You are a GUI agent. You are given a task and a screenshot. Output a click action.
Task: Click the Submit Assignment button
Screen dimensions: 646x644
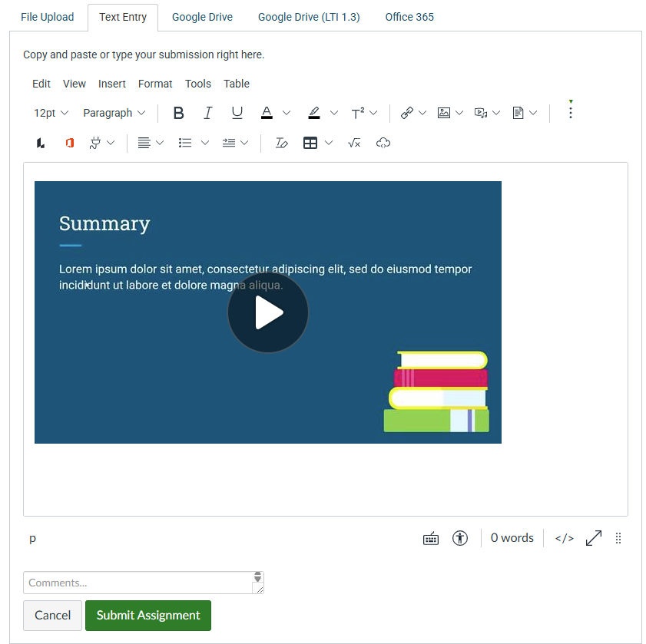pos(148,615)
